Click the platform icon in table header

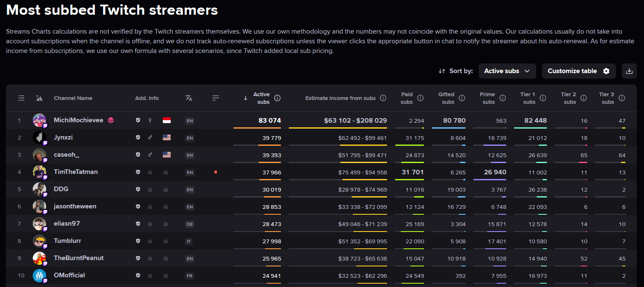point(39,98)
